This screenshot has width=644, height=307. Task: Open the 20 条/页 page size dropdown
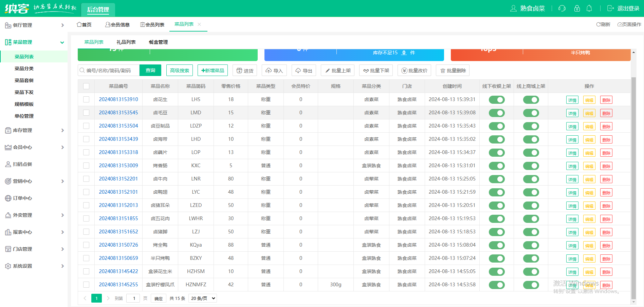[x=203, y=298]
